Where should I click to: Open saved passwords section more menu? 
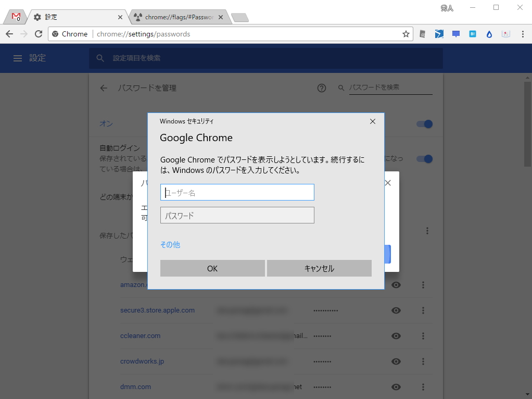(427, 231)
